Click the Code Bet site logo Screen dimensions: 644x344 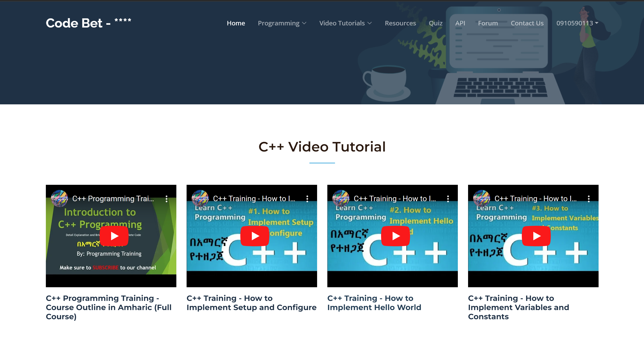(88, 23)
